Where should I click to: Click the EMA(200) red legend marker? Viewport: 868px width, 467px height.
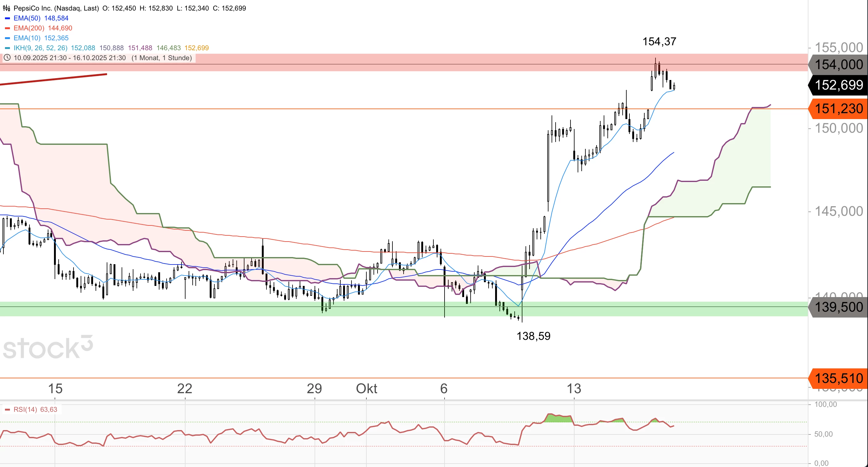7,28
